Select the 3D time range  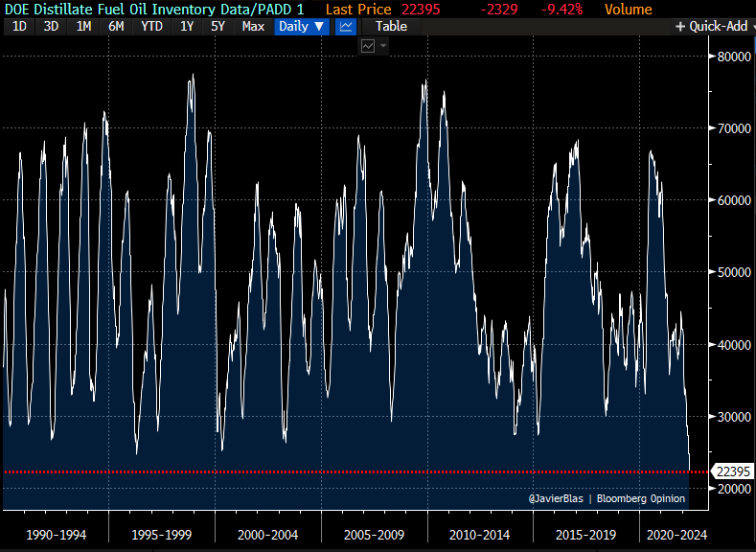[x=51, y=26]
